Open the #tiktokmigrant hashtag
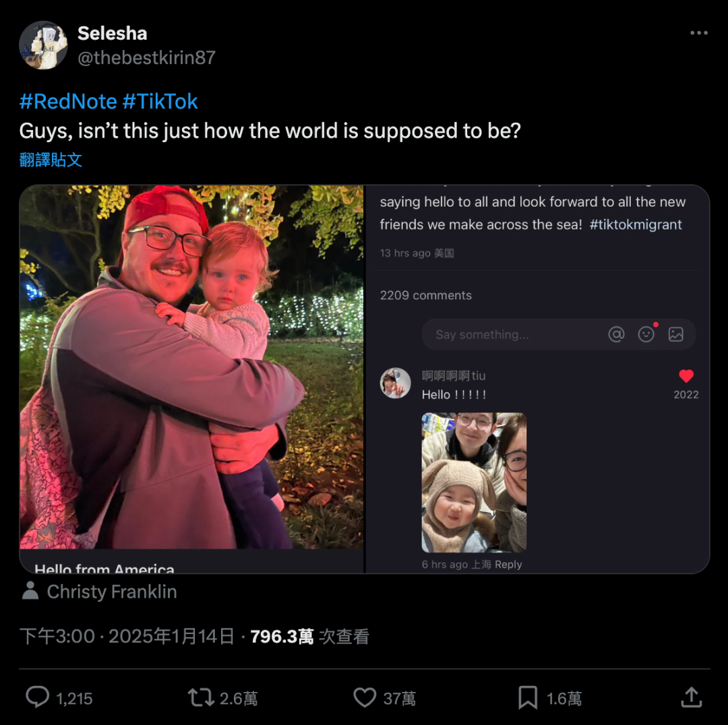The image size is (728, 725). coord(636,224)
